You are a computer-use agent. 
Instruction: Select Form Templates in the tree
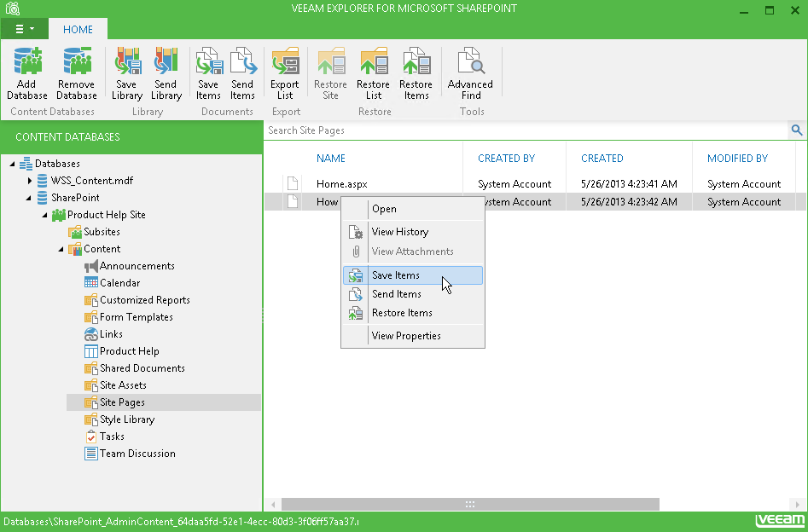click(x=136, y=317)
